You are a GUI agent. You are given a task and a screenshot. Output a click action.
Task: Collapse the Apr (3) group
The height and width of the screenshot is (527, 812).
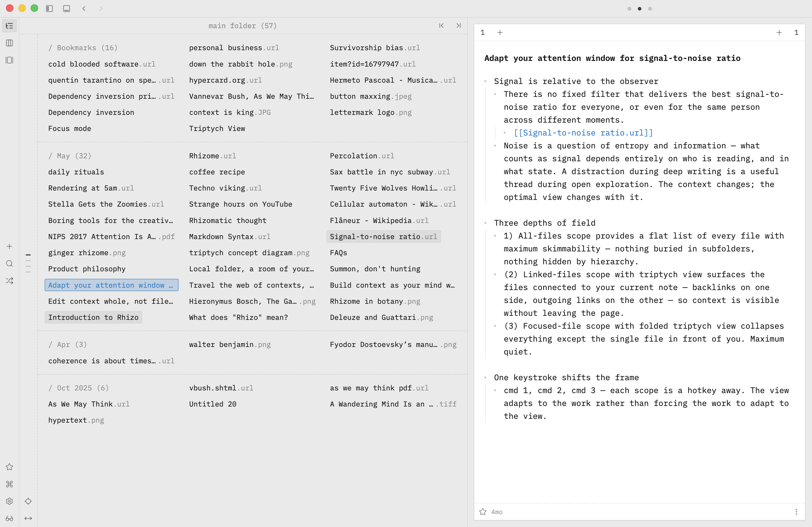coord(68,345)
